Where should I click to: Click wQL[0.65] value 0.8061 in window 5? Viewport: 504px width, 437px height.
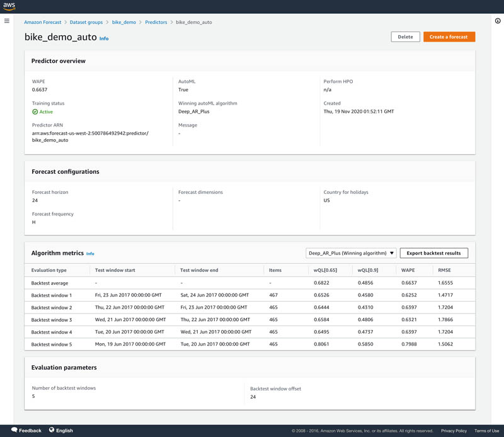click(321, 344)
